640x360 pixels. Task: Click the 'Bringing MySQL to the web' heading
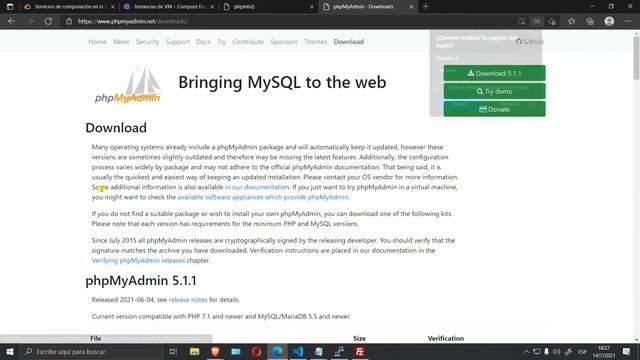282,82
